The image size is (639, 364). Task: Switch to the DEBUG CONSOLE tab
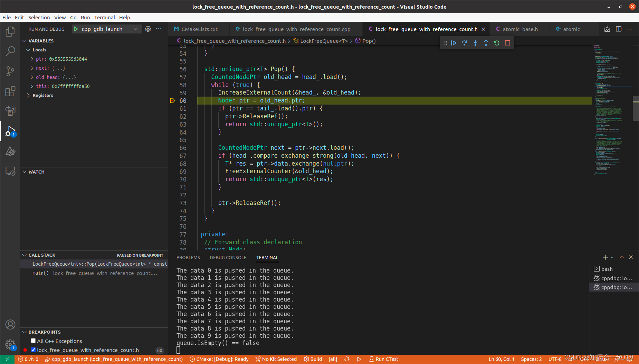[x=228, y=257]
